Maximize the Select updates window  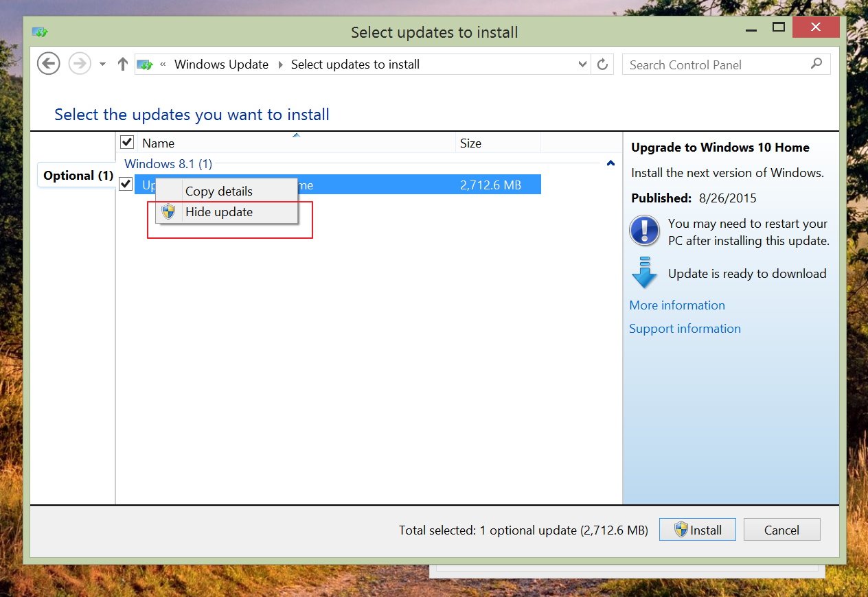[778, 28]
